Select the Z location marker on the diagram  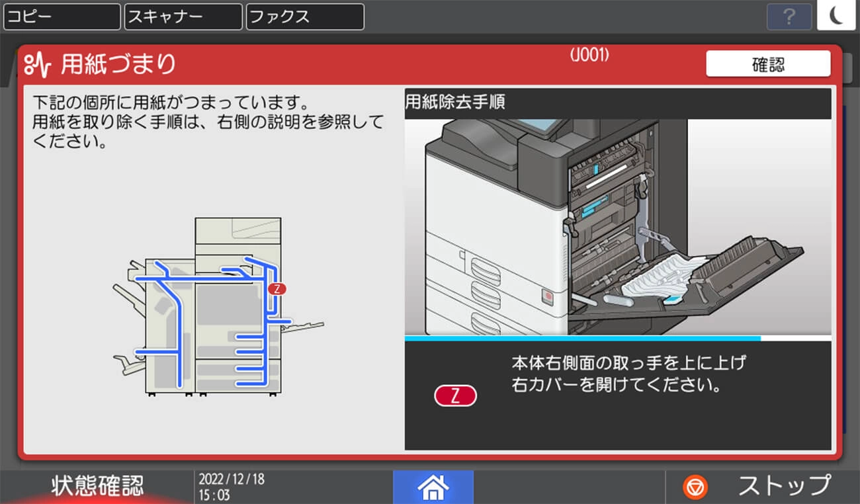277,288
